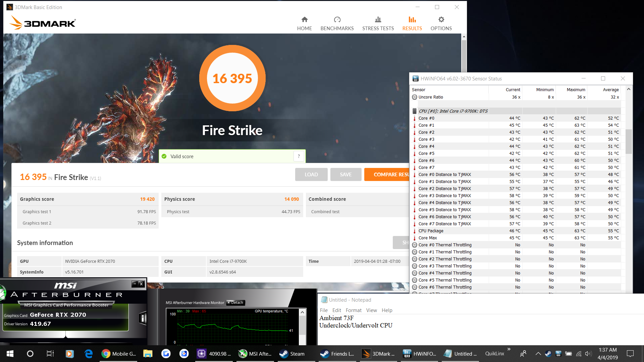Switch to Chrome Mobile G... taskbar window

(119, 354)
